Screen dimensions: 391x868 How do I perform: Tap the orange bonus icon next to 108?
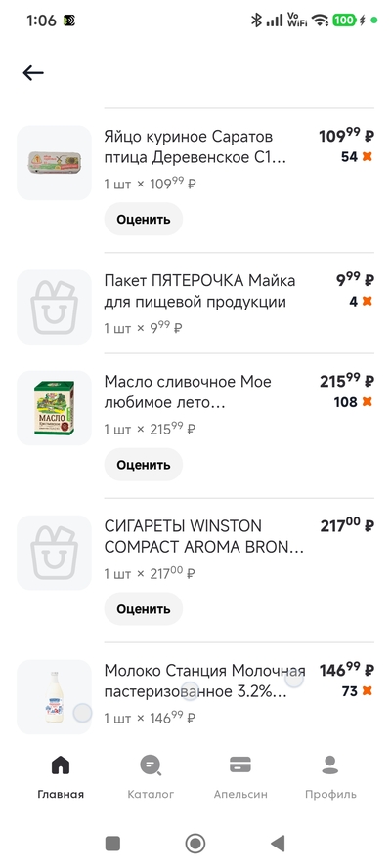click(x=367, y=402)
